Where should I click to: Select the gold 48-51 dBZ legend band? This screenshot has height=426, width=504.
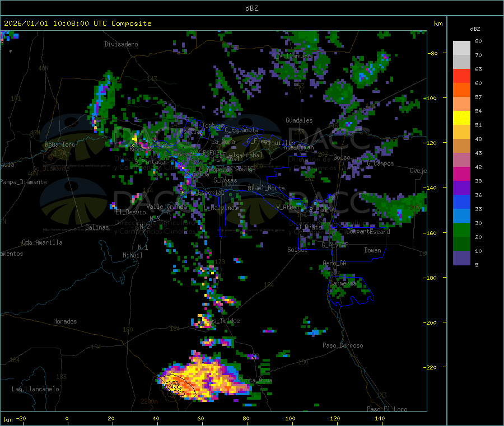coord(461,132)
